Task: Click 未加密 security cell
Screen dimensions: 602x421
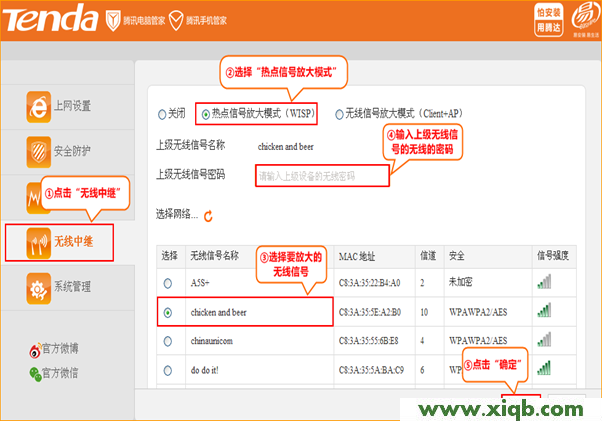Action: pyautogui.click(x=461, y=282)
